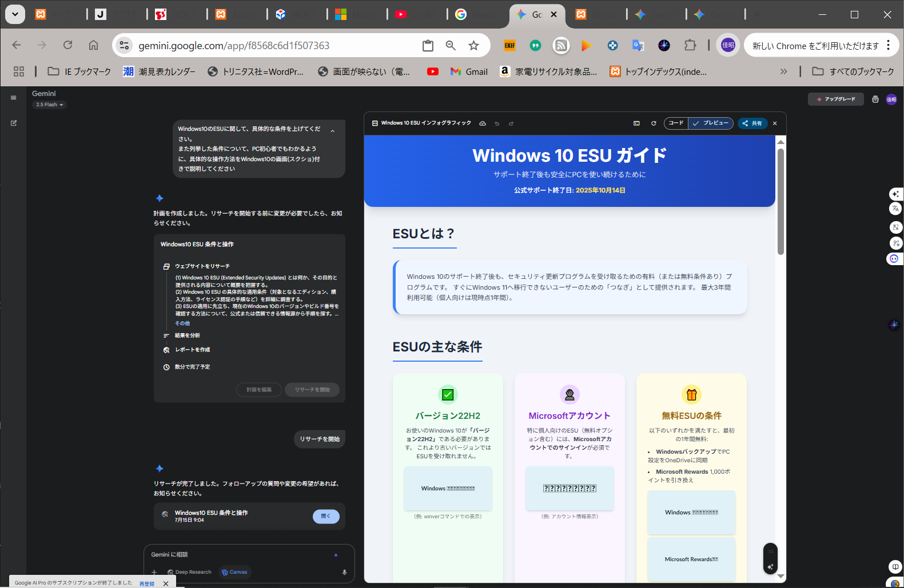Bookmark this page with the star icon
The width and height of the screenshot is (904, 588).
[x=473, y=46]
